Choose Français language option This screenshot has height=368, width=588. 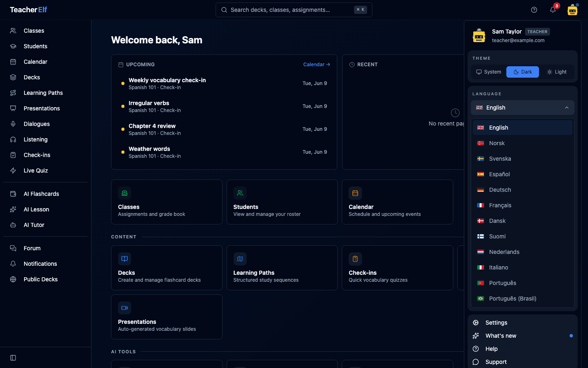tap(523, 205)
